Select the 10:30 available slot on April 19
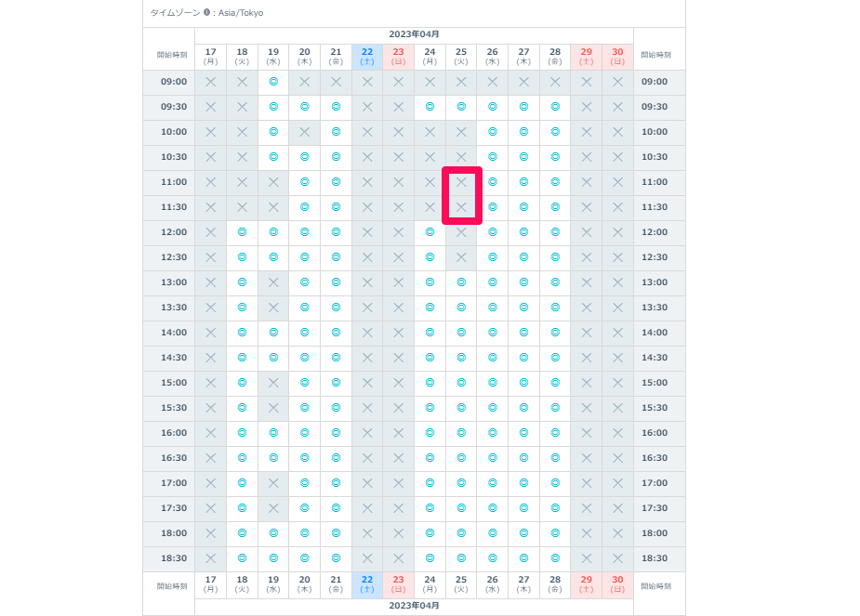 [273, 157]
